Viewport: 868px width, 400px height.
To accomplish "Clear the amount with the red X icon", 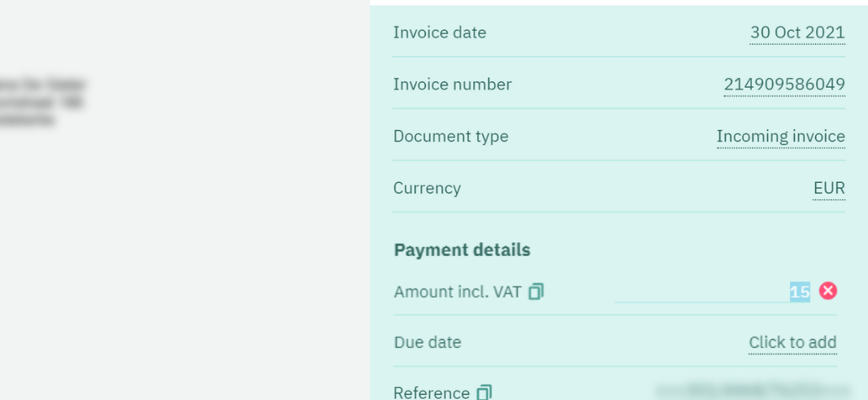I will 827,291.
